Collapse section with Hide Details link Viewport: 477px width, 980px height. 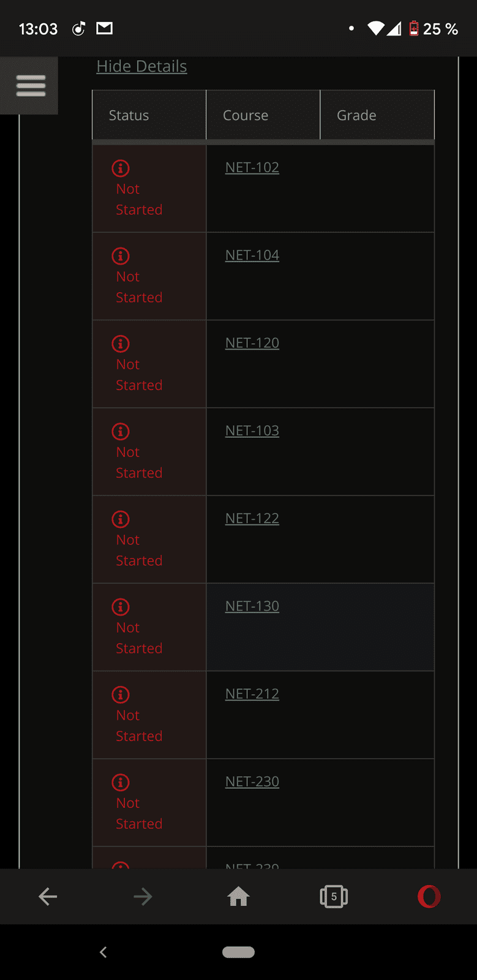141,66
